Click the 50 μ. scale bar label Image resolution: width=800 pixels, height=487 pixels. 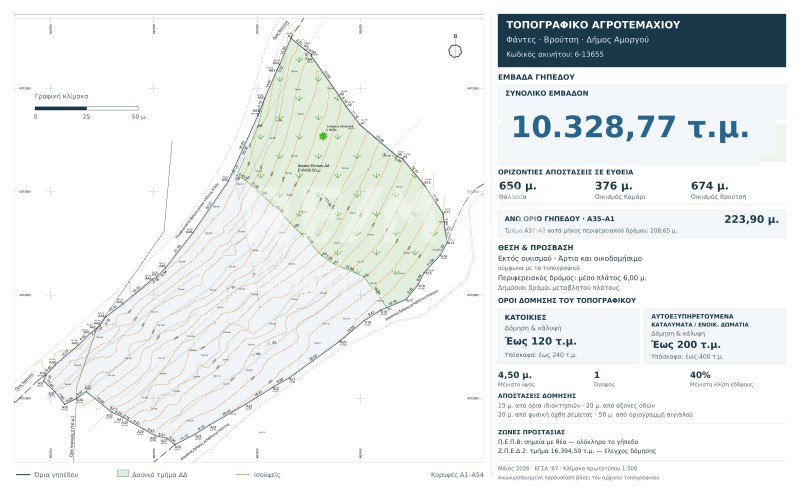coord(139,117)
